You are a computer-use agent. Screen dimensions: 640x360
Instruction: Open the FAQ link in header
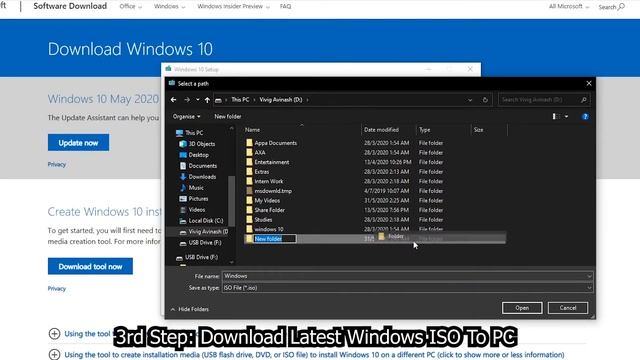(x=285, y=7)
